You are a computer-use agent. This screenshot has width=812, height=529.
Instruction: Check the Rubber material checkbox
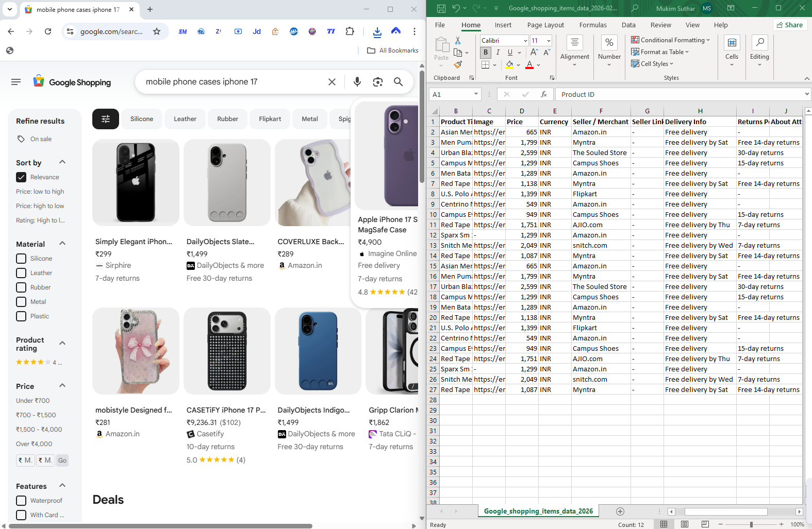pyautogui.click(x=21, y=287)
